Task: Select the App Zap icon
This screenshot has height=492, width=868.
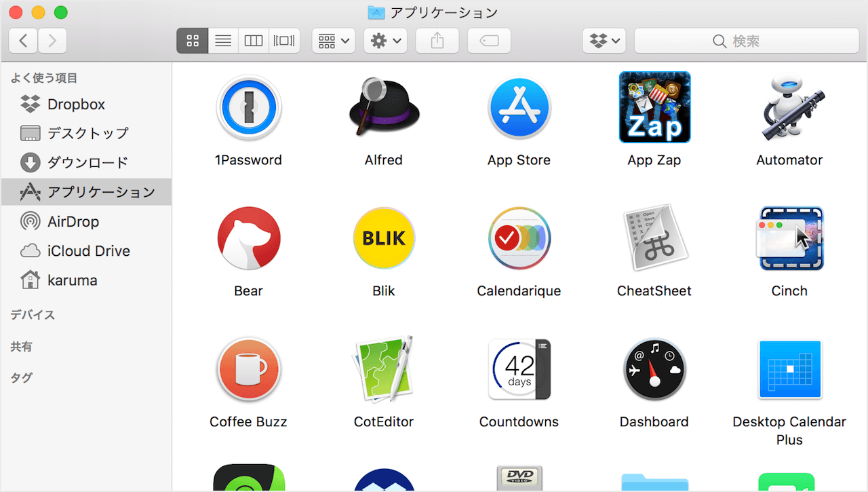Action: (654, 107)
